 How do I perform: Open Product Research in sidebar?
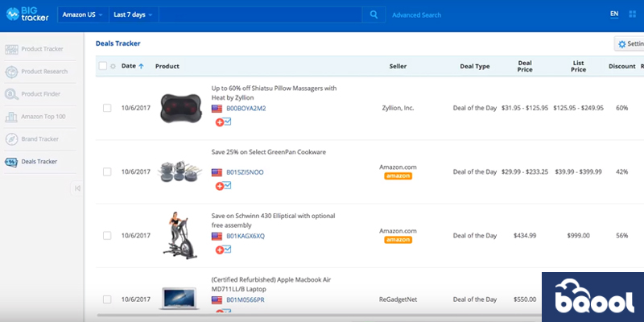click(x=44, y=72)
